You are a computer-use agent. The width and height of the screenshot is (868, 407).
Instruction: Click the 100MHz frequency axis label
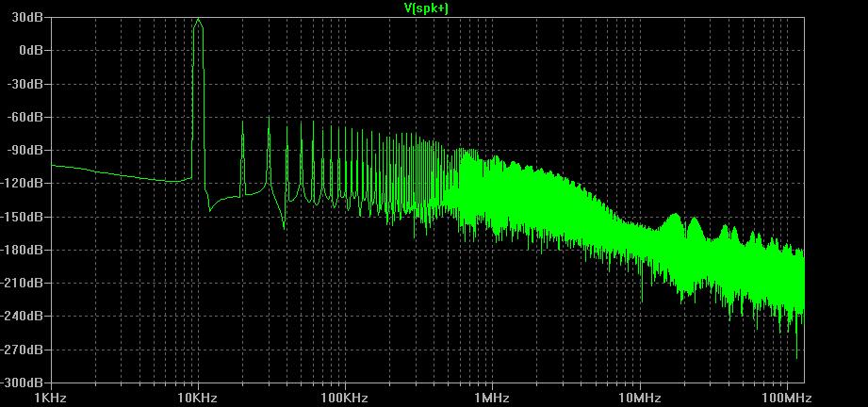point(787,399)
